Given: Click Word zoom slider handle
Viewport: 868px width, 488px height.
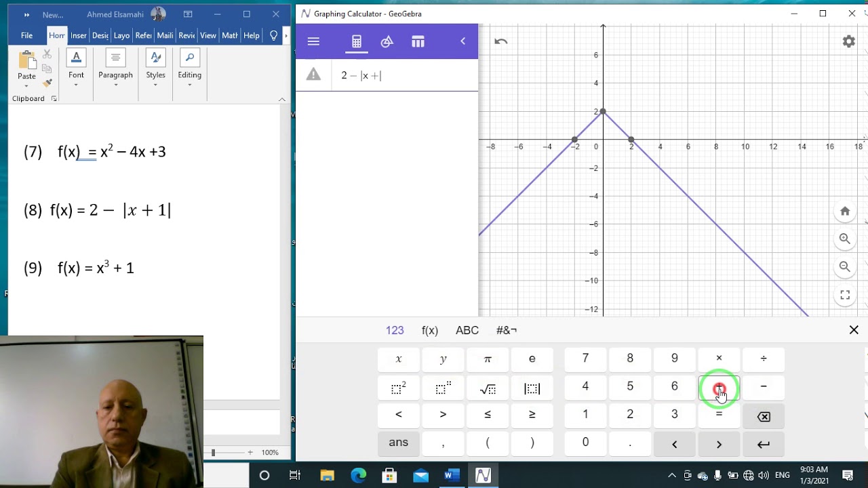Looking at the screenshot, I should tap(213, 452).
